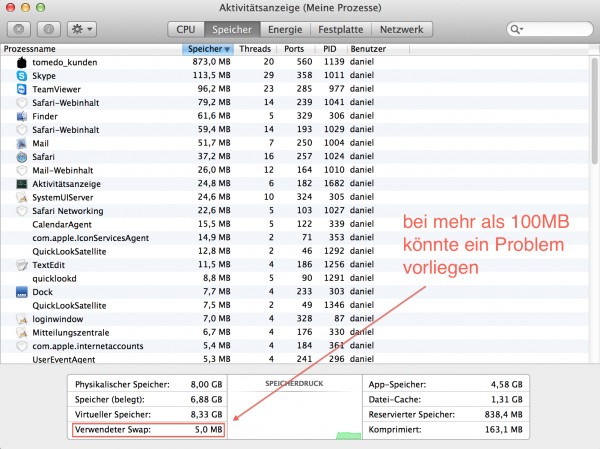Screen dimensions: 600x449
Task: Sort by Prozessname column header
Action: point(91,49)
